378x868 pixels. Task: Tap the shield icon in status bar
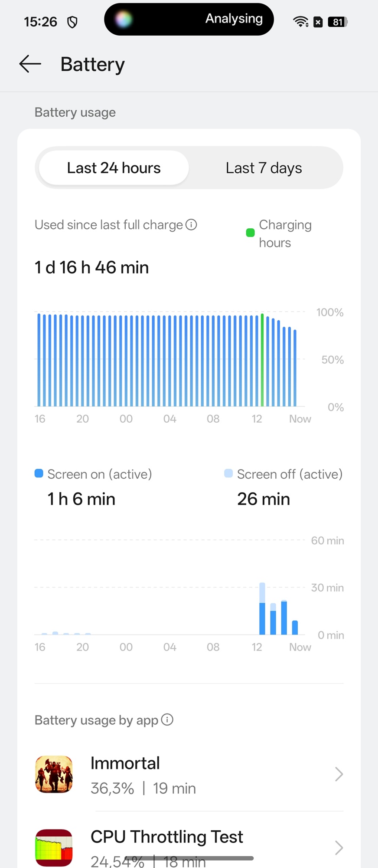(72, 22)
